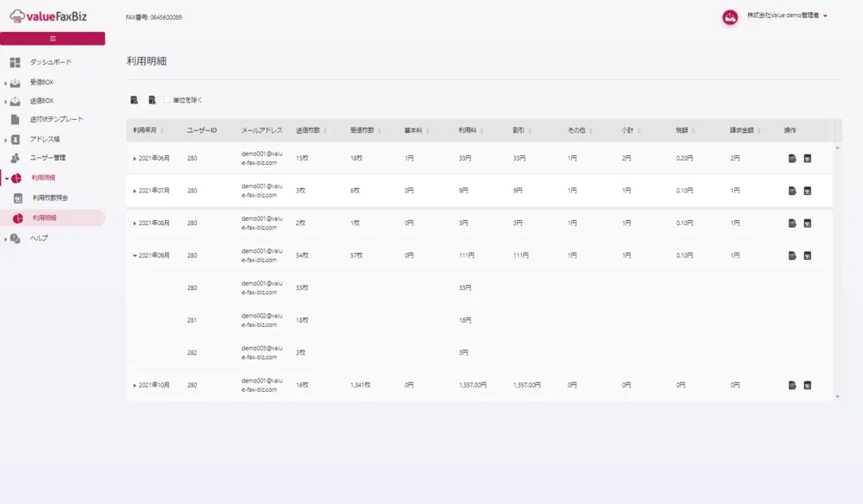The image size is (863, 504).
Task: Click the table scrollbar down arrow
Action: pyautogui.click(x=837, y=397)
